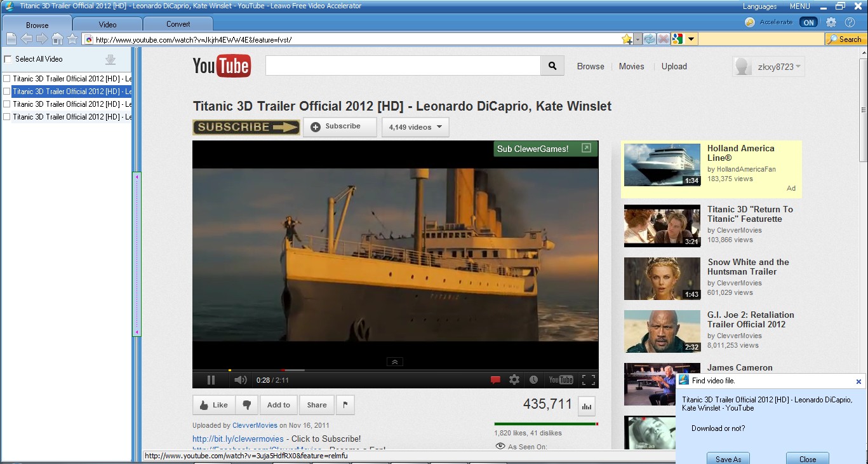Check the fourth Titanic 3D Trailer list item
The height and width of the screenshot is (464, 868).
click(x=7, y=117)
